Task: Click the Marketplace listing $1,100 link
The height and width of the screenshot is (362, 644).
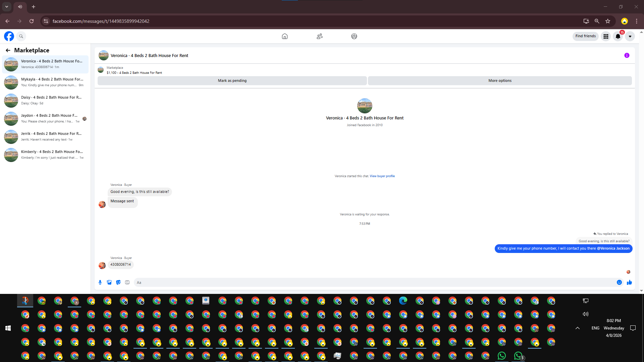Action: click(134, 73)
